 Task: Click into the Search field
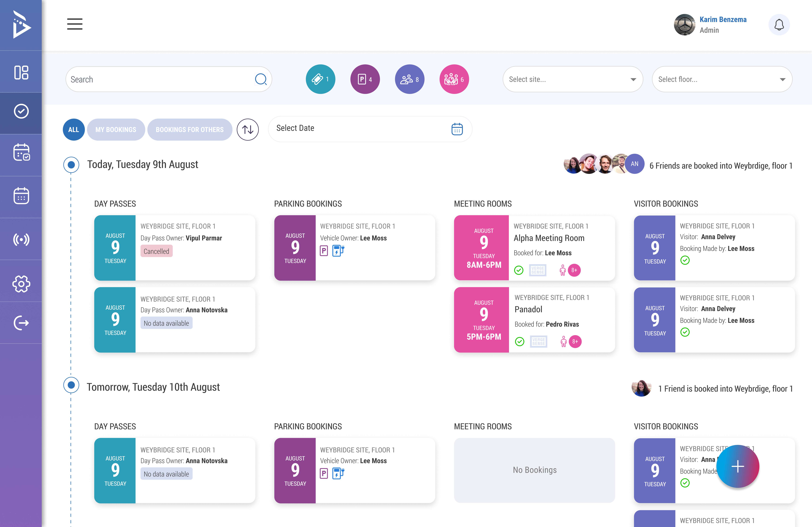tap(168, 79)
